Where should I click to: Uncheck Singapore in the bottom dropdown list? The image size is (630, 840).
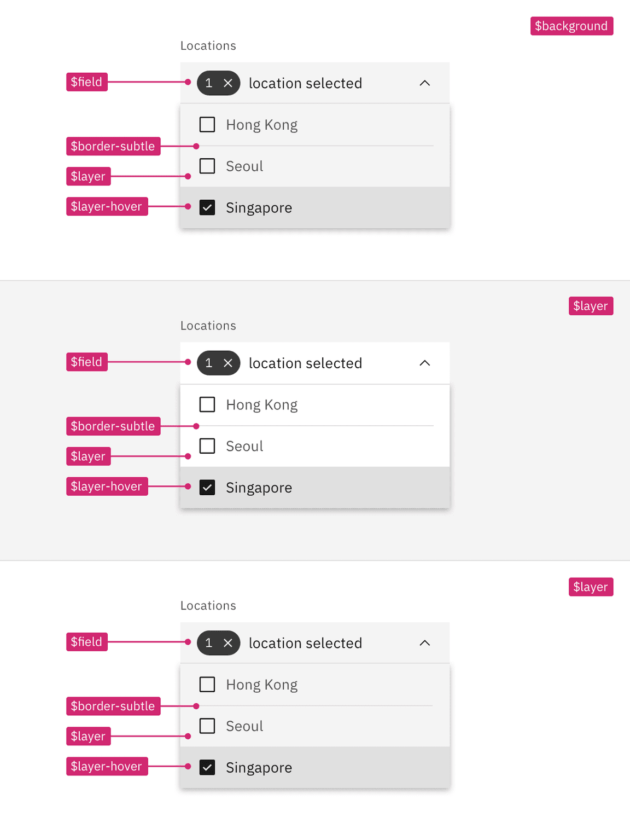[207, 767]
